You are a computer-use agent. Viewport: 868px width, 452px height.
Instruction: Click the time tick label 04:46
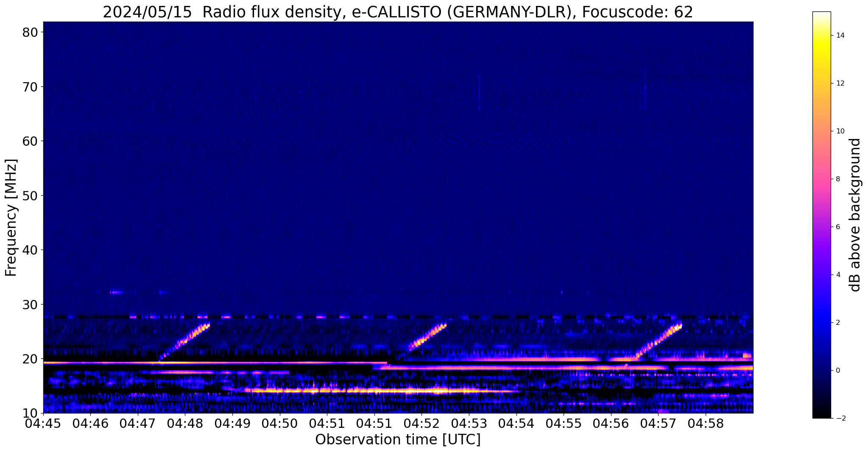tap(91, 424)
